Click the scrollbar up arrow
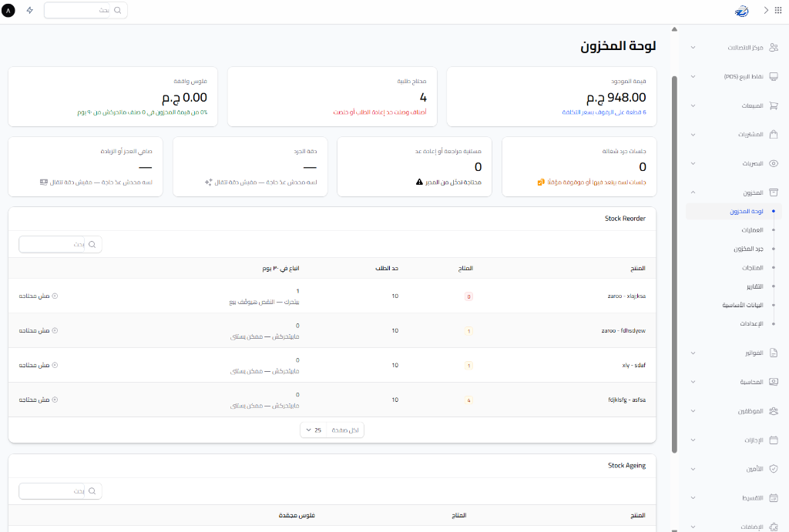The image size is (789, 532). [674, 29]
